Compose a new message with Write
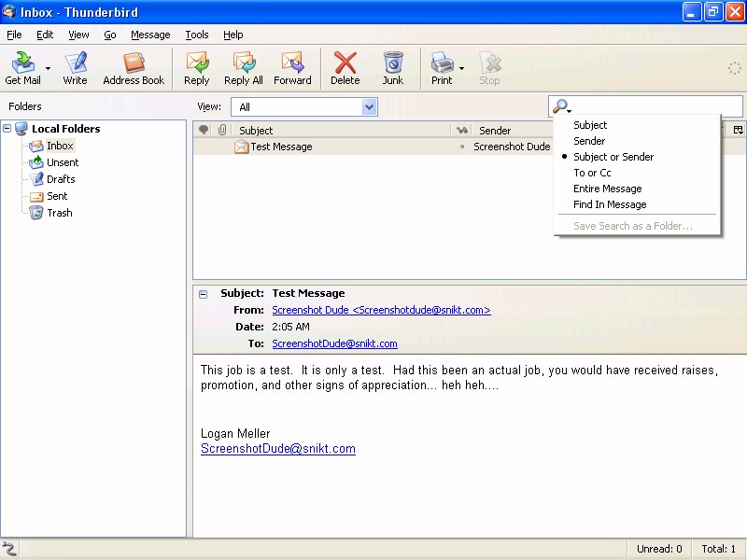The height and width of the screenshot is (560, 747). pos(76,68)
